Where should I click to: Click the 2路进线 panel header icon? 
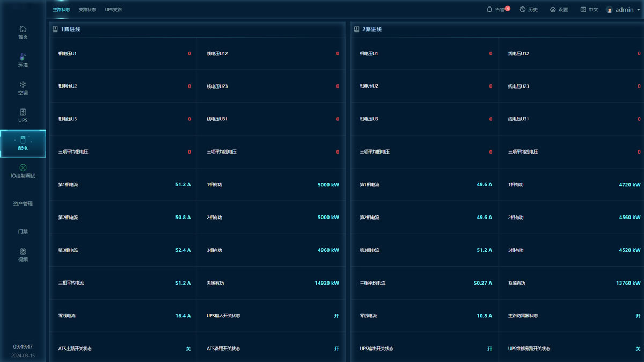(357, 30)
